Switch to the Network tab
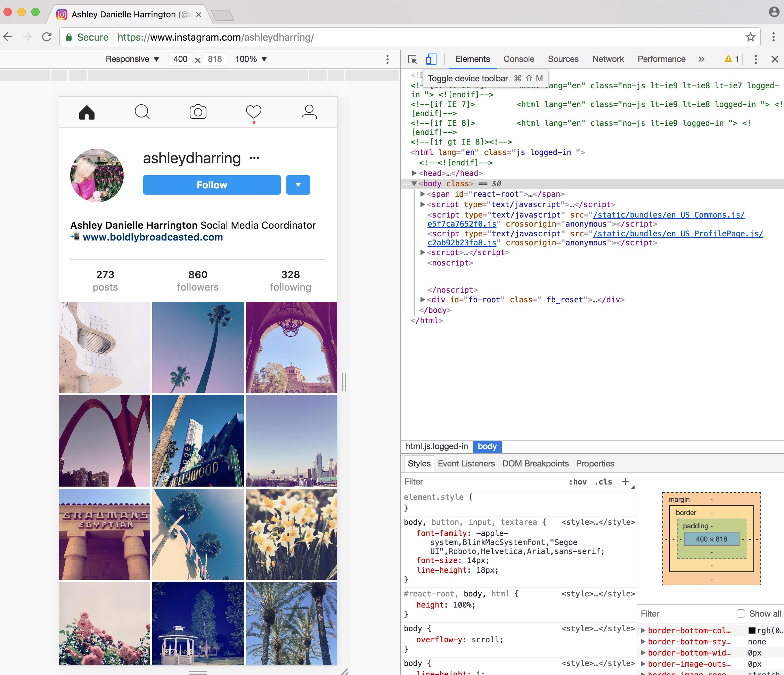 [608, 59]
